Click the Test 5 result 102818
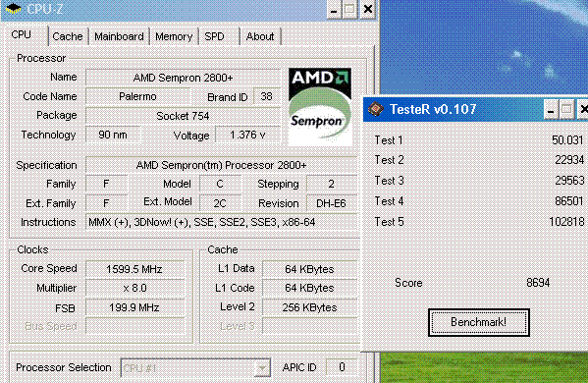The image size is (588, 383). tap(566, 222)
